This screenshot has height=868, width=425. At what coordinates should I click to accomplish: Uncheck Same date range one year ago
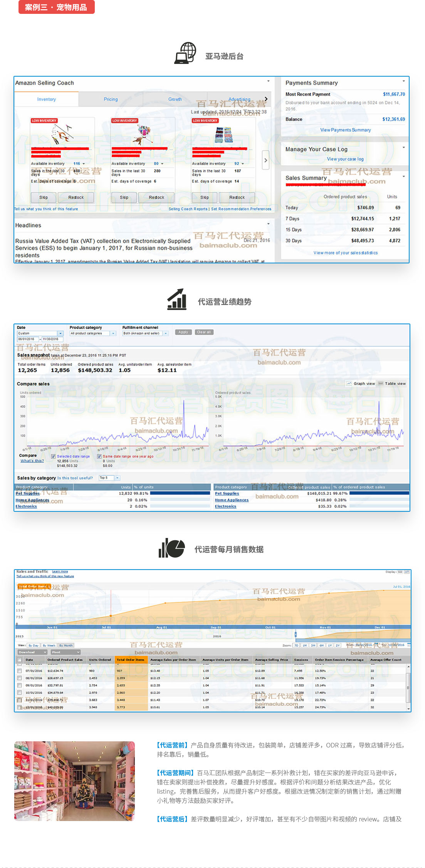[x=99, y=456]
